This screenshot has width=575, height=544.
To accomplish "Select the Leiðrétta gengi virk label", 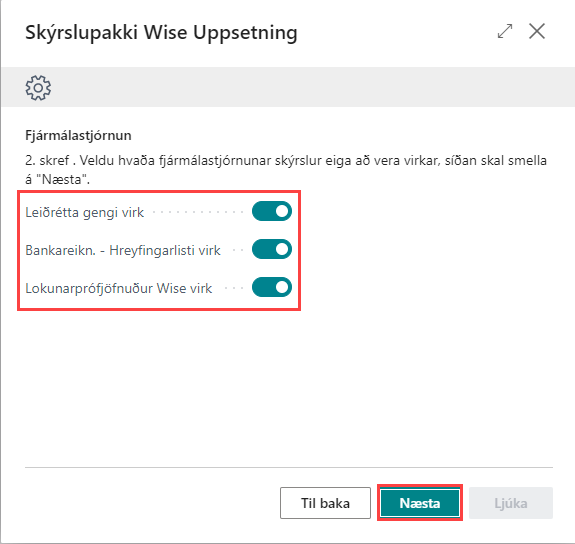I will pyautogui.click(x=84, y=212).
